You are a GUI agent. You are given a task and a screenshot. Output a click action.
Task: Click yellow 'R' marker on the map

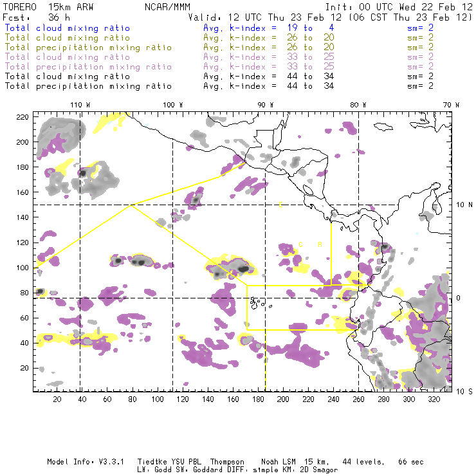coord(320,244)
